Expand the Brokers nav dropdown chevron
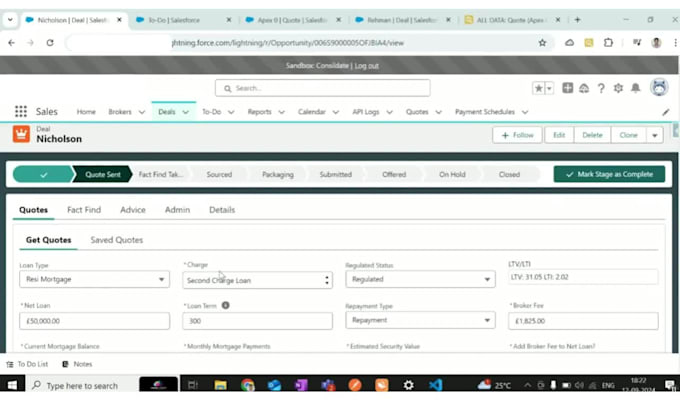The width and height of the screenshot is (680, 404). point(142,112)
